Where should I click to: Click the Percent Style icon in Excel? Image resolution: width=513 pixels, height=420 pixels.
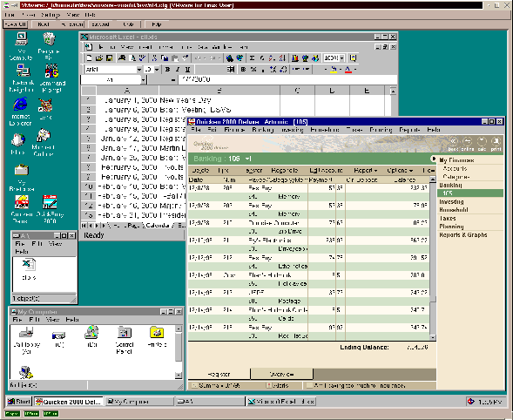tap(253, 69)
